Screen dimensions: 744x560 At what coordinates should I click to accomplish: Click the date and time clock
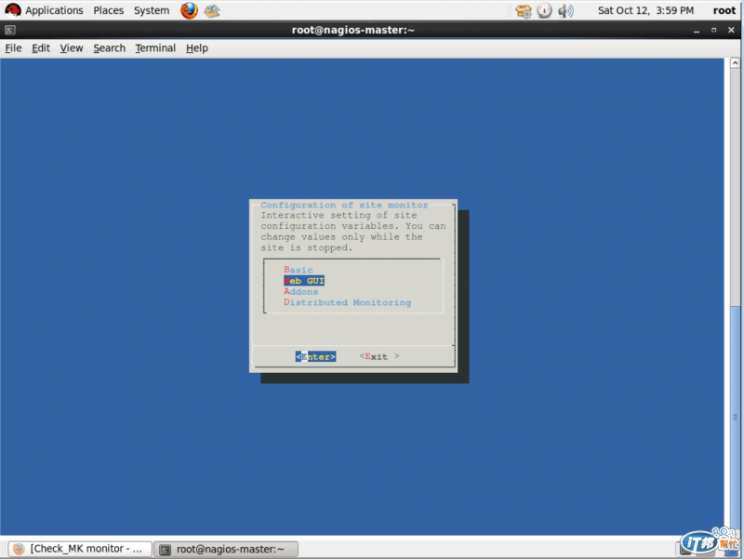point(645,10)
